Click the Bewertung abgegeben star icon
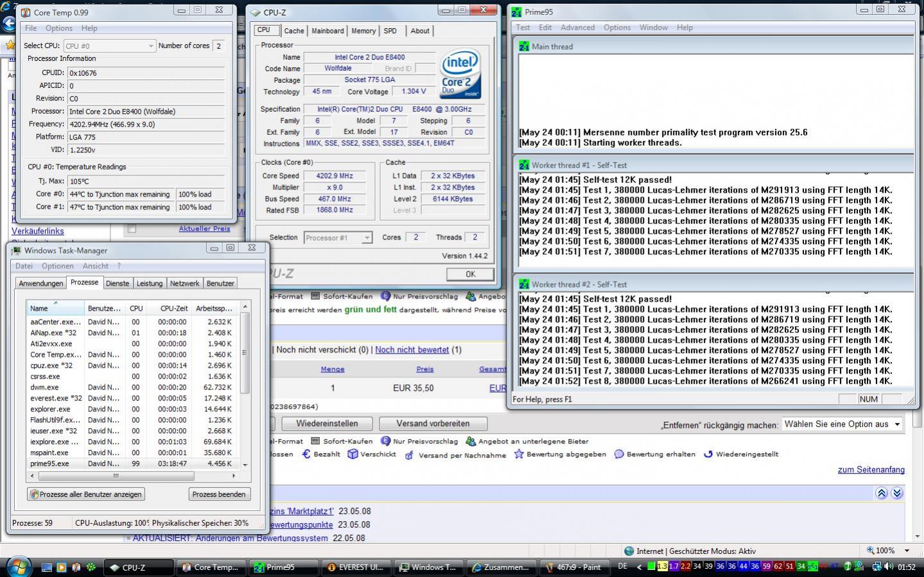Viewport: 924px width, 577px height. [x=519, y=454]
